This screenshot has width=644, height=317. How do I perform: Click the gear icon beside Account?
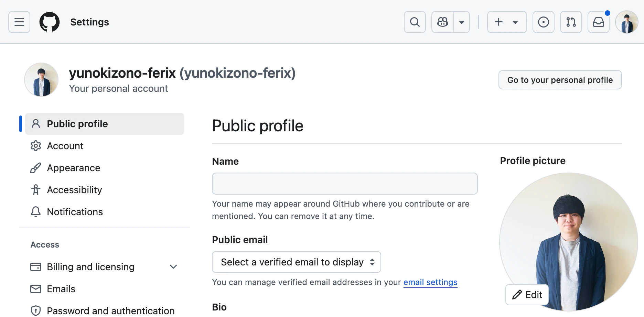pos(36,146)
